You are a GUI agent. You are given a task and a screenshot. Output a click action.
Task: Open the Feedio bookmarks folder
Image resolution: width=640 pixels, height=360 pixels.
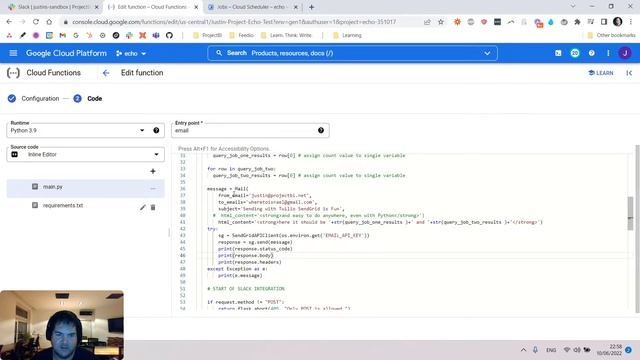click(242, 36)
